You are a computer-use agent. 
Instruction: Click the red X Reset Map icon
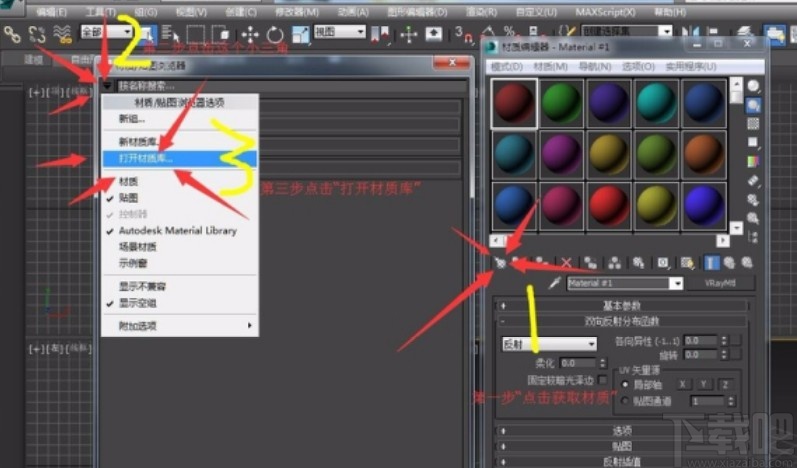[x=566, y=263]
